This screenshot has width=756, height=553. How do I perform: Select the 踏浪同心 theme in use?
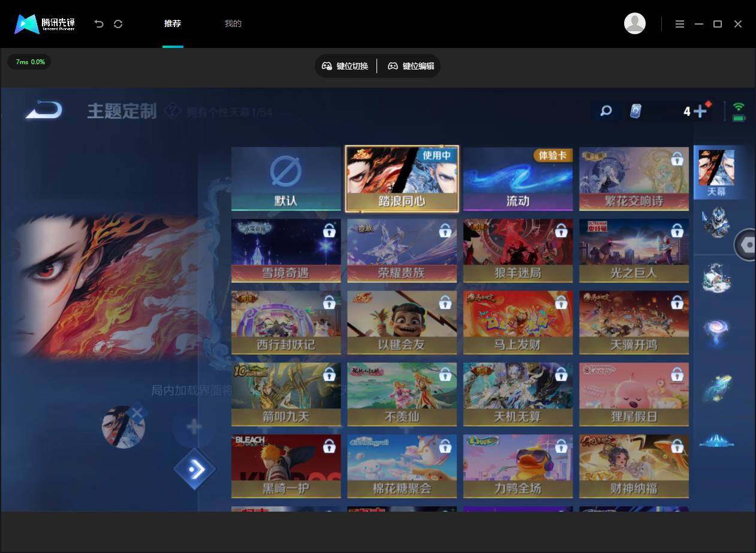point(402,179)
